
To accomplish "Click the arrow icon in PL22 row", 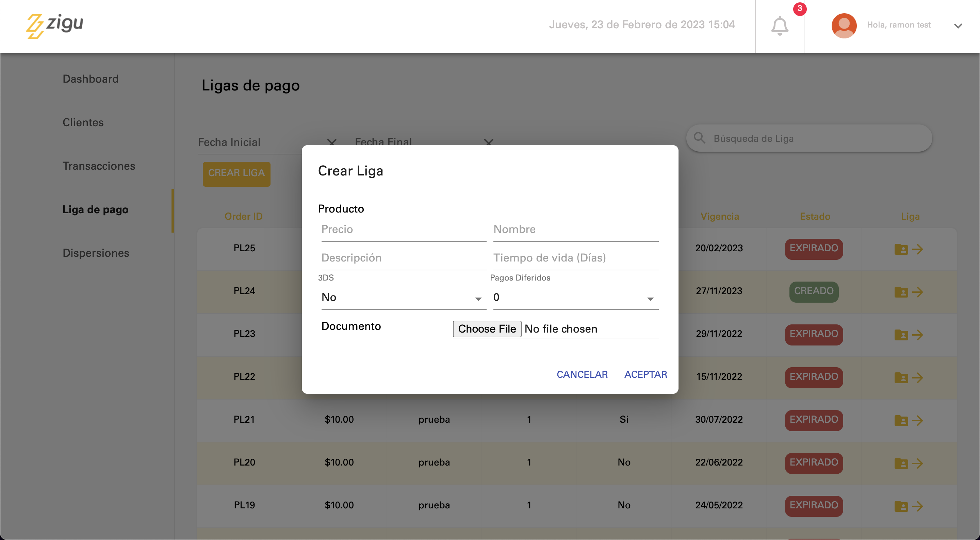I will 918,377.
